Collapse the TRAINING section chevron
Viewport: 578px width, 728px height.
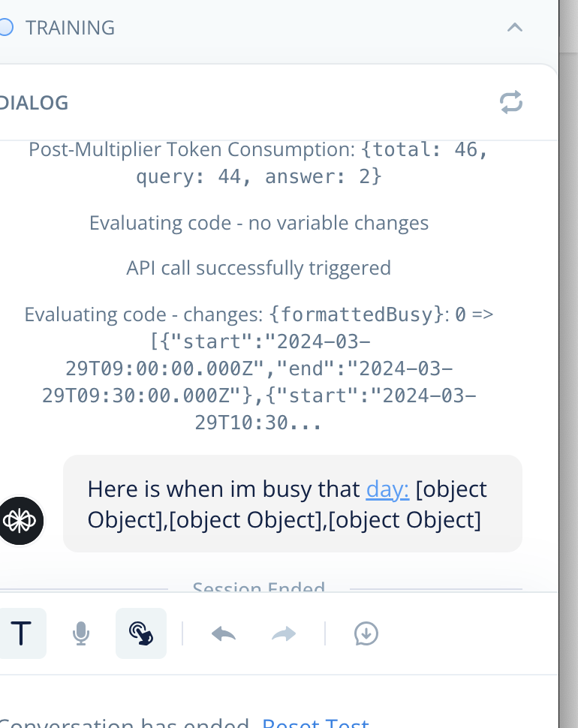click(x=514, y=27)
